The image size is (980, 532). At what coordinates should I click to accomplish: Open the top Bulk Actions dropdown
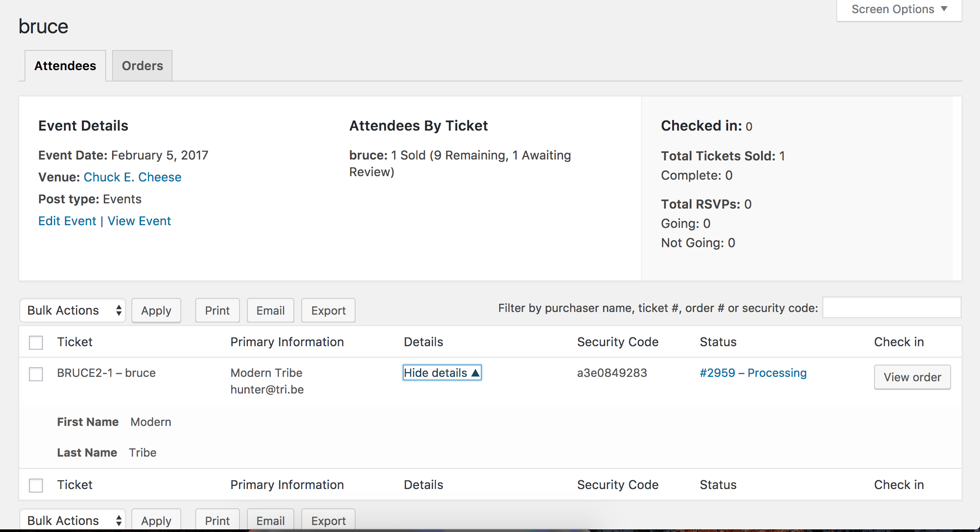pos(73,310)
